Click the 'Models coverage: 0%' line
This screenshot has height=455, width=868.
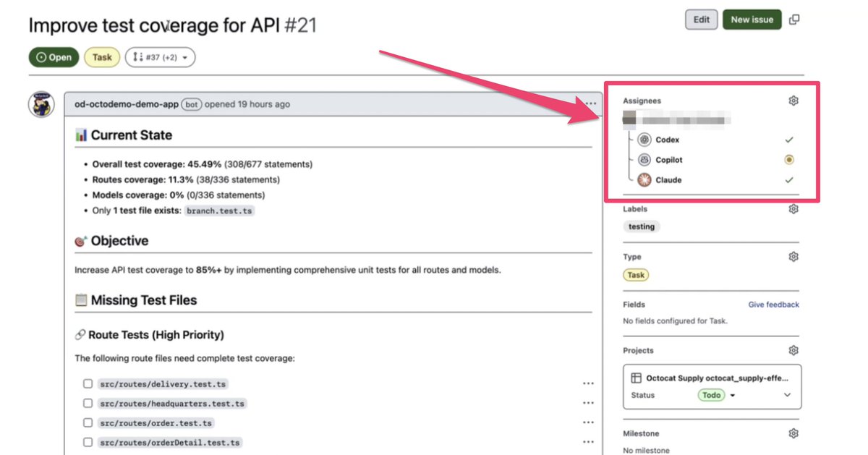179,195
